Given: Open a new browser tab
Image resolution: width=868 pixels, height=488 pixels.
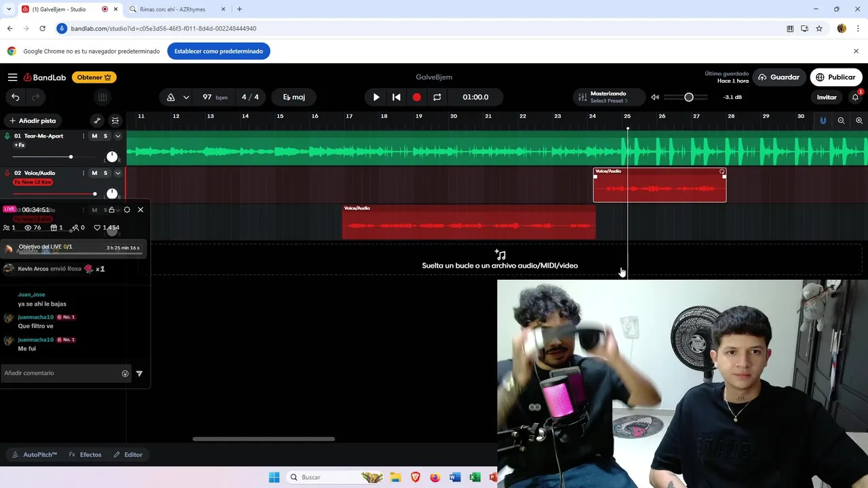Looking at the screenshot, I should click(x=239, y=9).
